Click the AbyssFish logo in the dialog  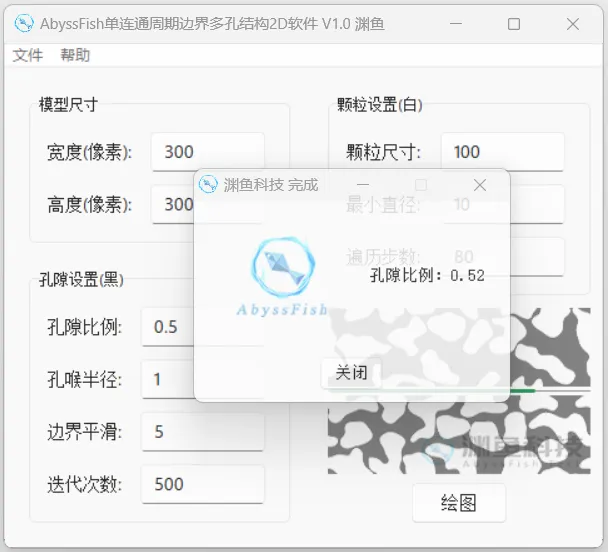[x=283, y=276]
